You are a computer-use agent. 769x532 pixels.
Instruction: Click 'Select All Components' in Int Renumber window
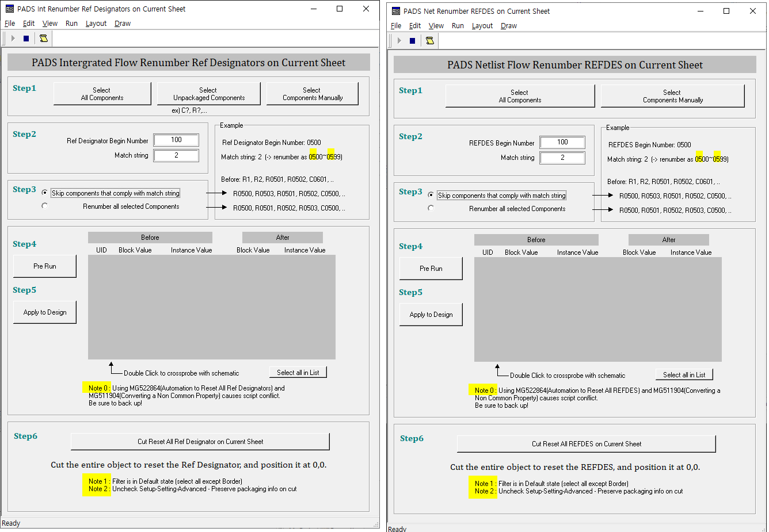(x=102, y=94)
